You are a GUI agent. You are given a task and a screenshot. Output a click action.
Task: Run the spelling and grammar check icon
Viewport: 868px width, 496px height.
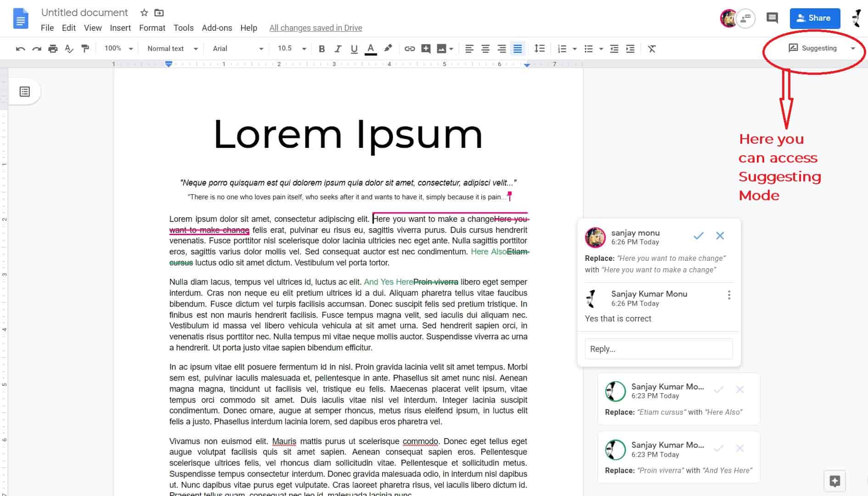pos(69,49)
